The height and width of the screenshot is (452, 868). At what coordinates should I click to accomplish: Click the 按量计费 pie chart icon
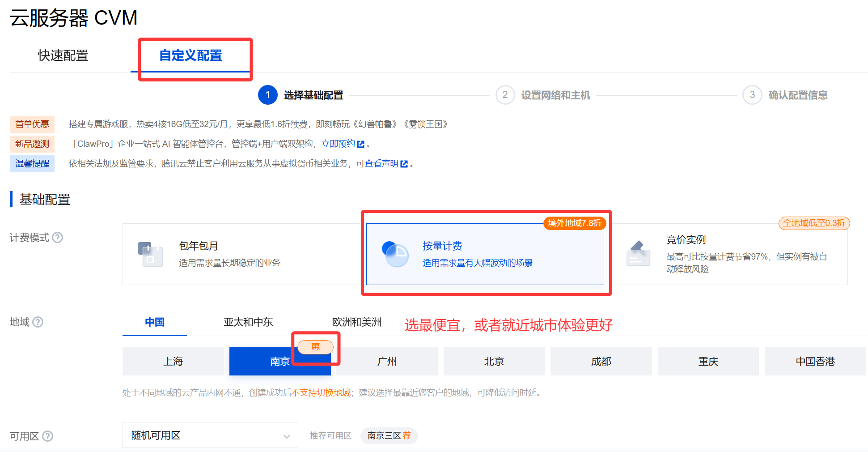click(x=395, y=254)
